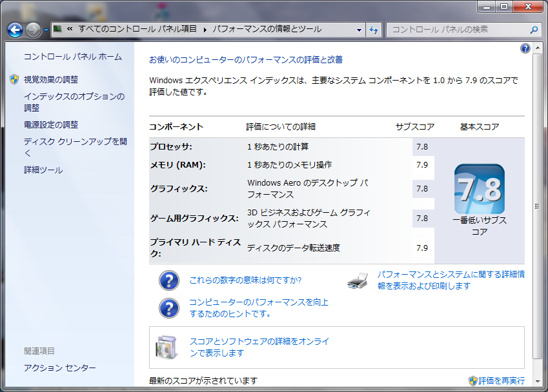This screenshot has width=548, height=392.
Task: Click the shield icon beside 評価を再実行
Action: pos(473,381)
